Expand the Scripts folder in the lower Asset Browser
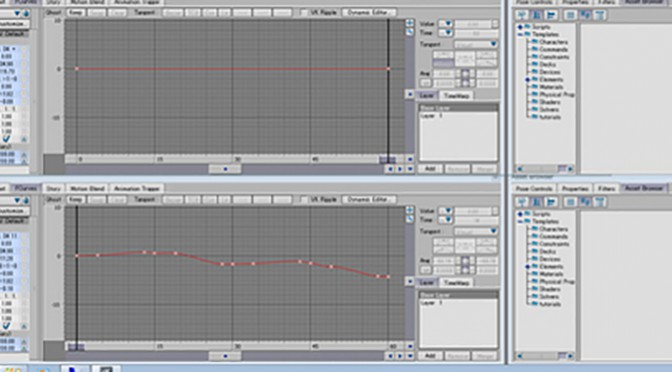672x372 pixels. point(521,214)
